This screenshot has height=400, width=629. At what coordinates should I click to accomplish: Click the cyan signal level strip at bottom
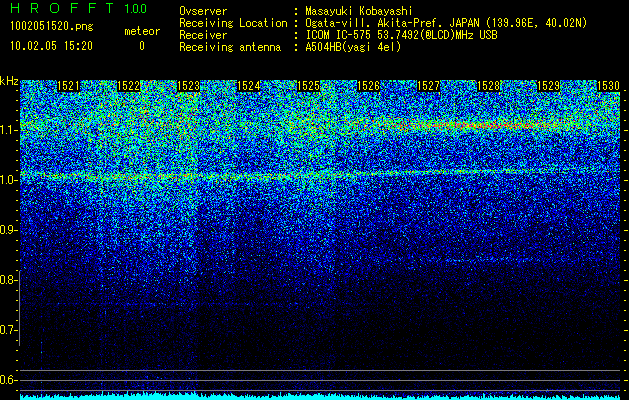(x=319, y=396)
